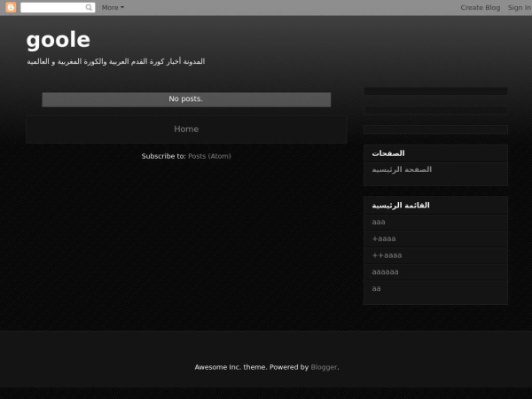Click the Awesome Inc. theme footer text

point(231,367)
